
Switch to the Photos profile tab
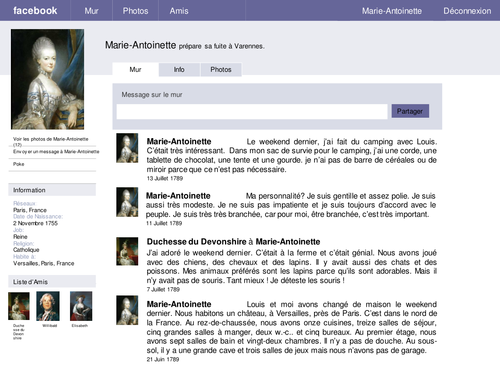click(x=221, y=70)
